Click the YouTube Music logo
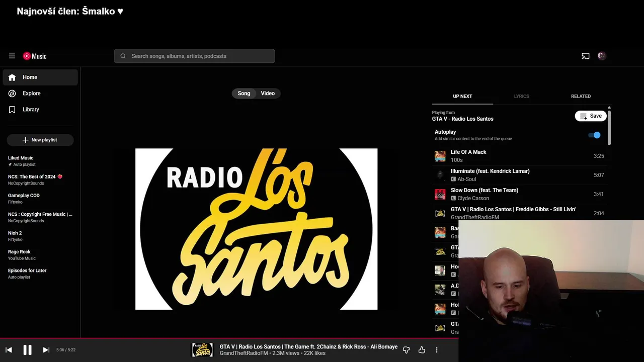This screenshot has width=644, height=362. [35, 56]
